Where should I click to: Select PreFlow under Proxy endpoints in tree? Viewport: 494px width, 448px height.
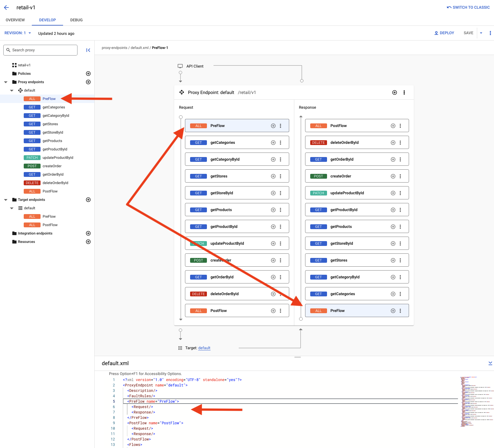pyautogui.click(x=49, y=99)
